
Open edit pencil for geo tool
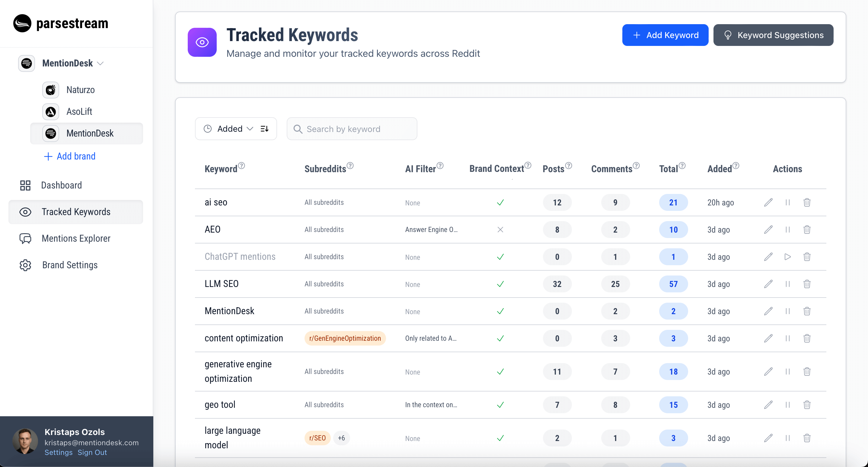tap(768, 404)
